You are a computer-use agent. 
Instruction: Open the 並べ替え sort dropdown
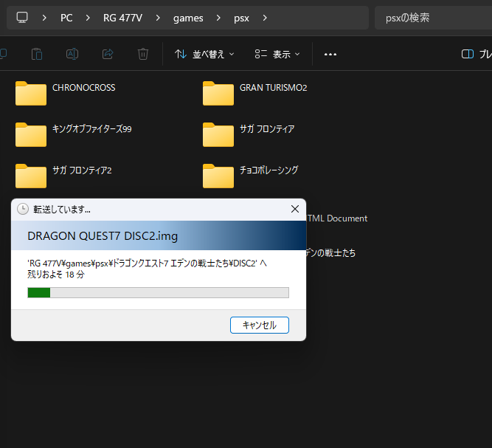pos(204,54)
